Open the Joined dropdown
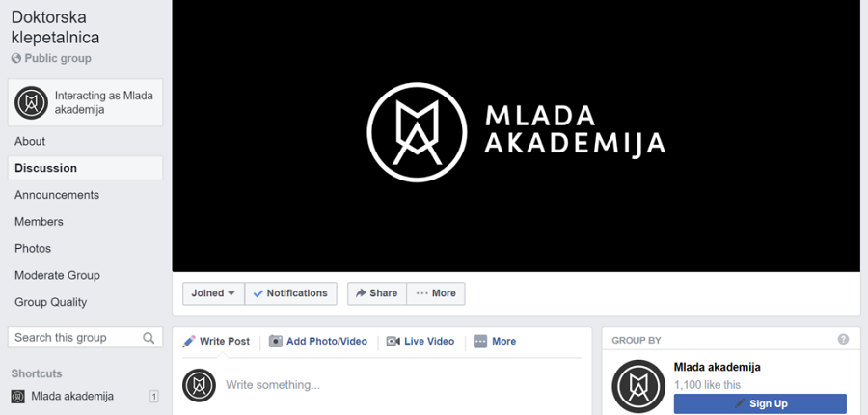The height and width of the screenshot is (415, 868). 214,293
